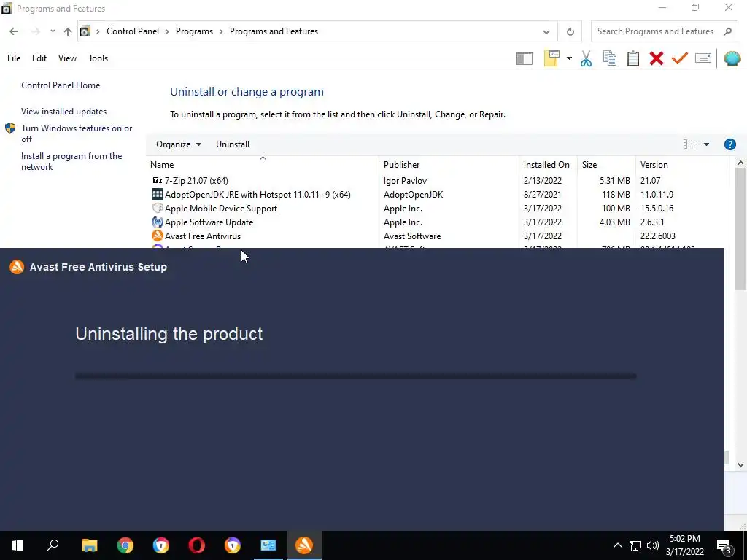Open Turn Windows features on or off
The image size is (747, 560).
(x=77, y=133)
